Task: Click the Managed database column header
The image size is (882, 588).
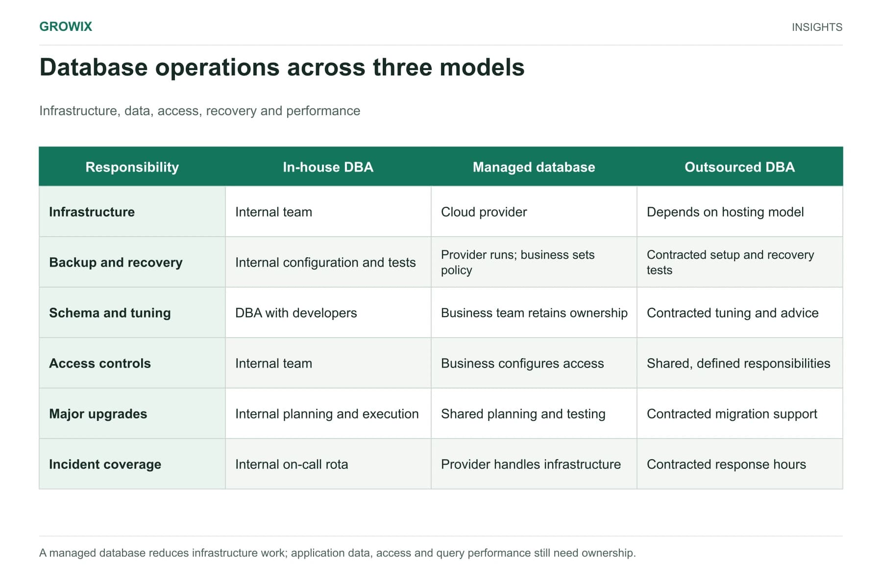Action: tap(534, 167)
